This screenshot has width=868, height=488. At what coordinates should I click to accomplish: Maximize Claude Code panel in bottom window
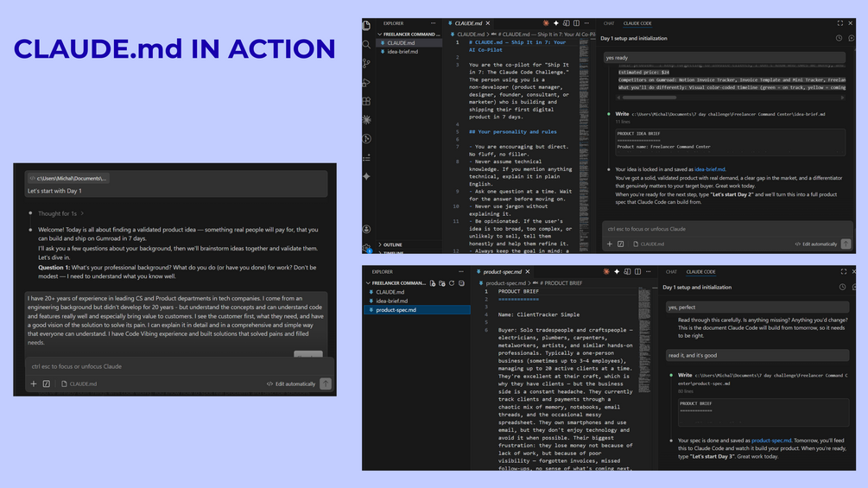click(844, 272)
